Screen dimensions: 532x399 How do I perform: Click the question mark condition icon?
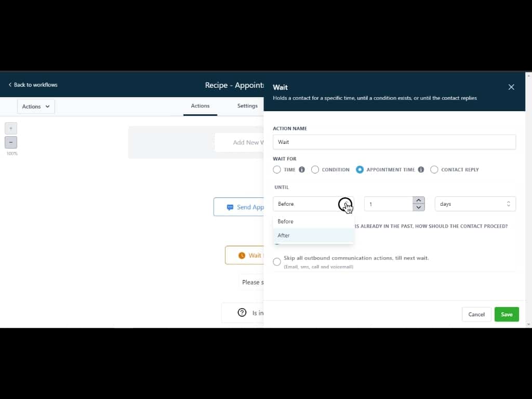pyautogui.click(x=242, y=313)
